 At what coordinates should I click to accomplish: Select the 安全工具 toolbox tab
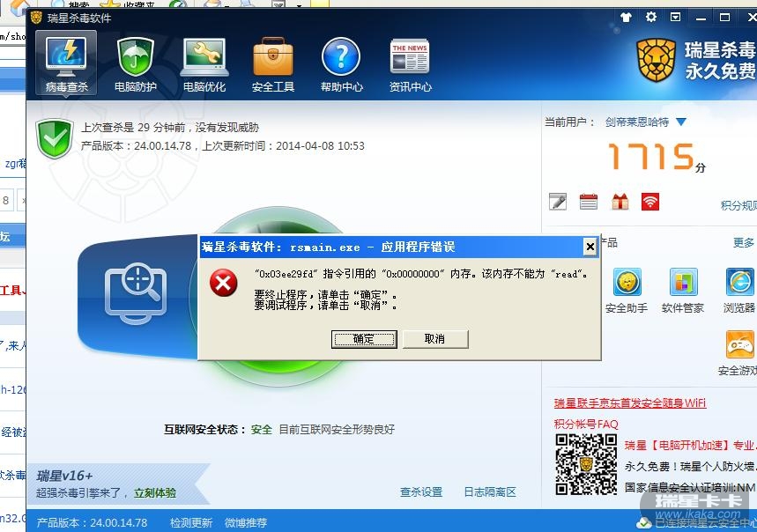tap(273, 64)
